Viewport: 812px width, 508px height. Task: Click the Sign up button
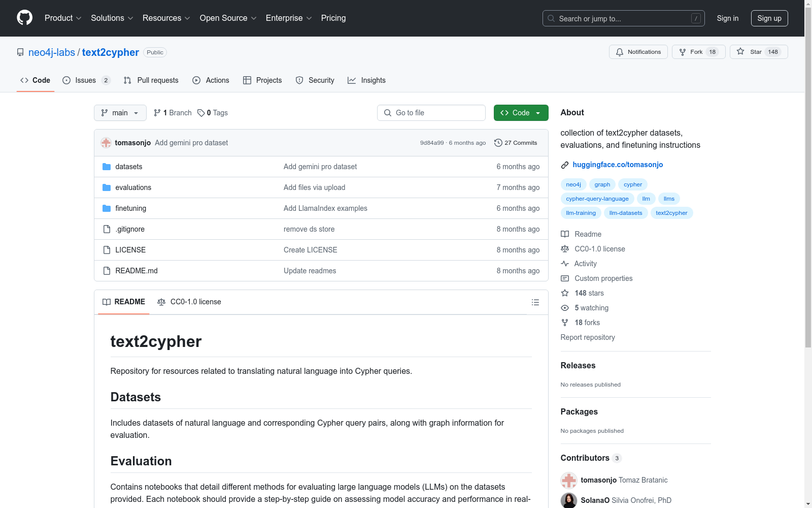coord(769,18)
